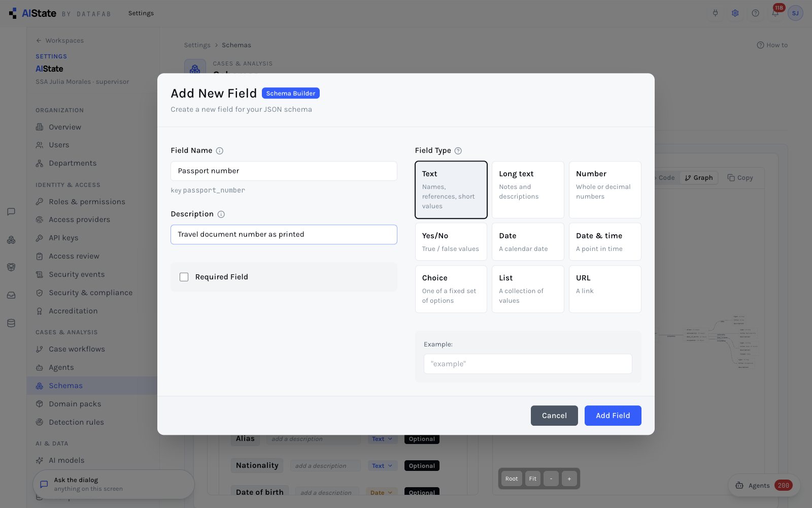
Task: Click the Description input box
Action: click(x=284, y=235)
